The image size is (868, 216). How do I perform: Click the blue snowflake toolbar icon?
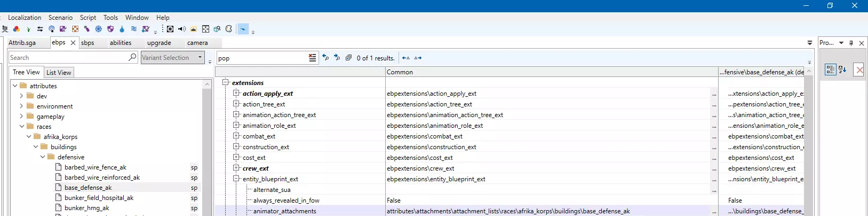tap(99, 29)
